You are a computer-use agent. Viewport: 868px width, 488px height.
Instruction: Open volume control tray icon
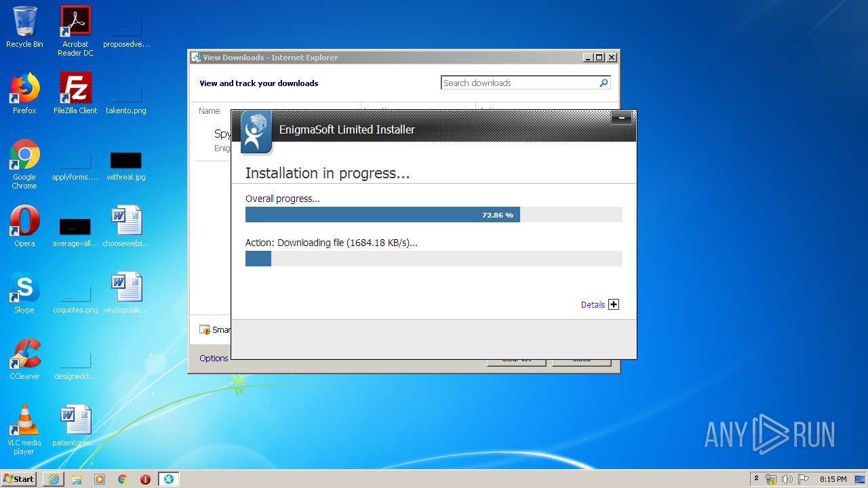point(787,479)
